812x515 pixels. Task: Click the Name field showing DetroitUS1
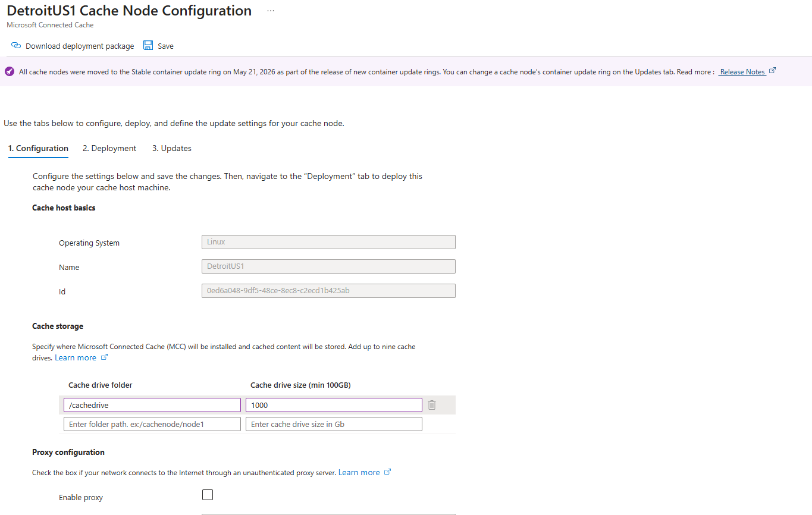click(328, 266)
